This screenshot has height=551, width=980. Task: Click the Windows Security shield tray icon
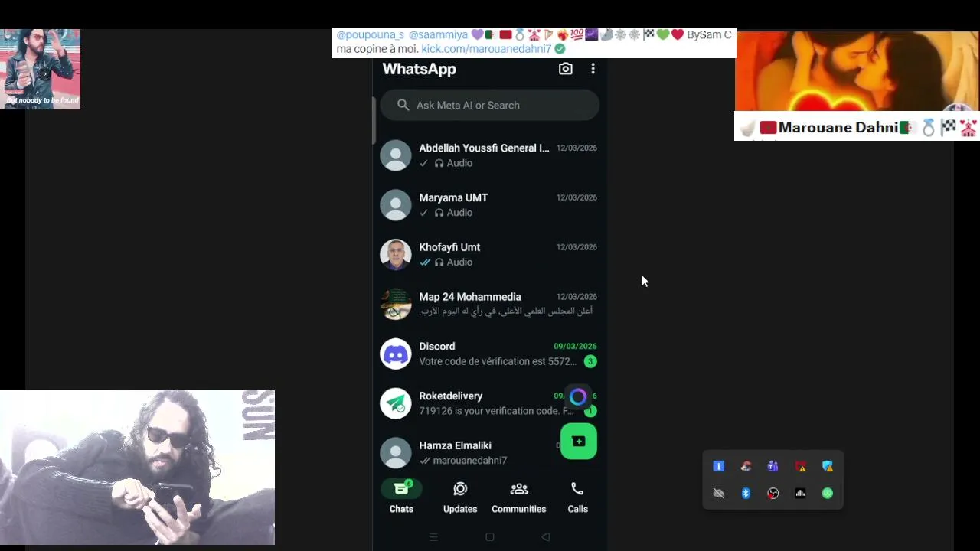[x=828, y=466]
